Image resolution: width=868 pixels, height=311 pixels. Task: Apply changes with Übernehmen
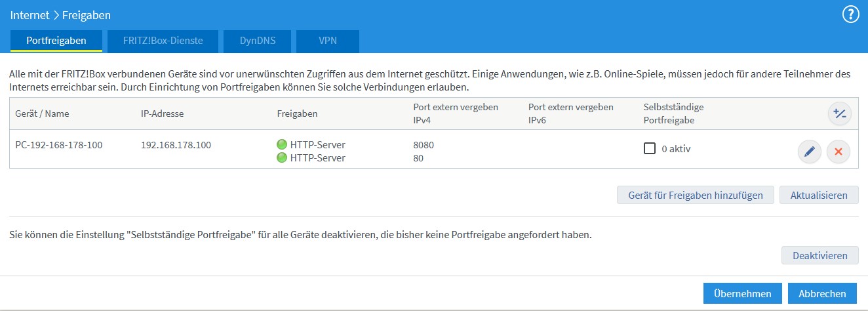point(742,293)
